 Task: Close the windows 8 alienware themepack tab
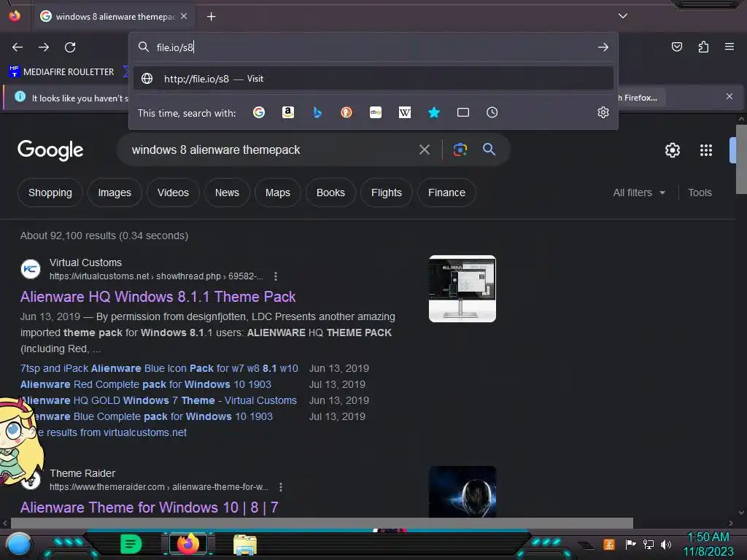coord(184,16)
